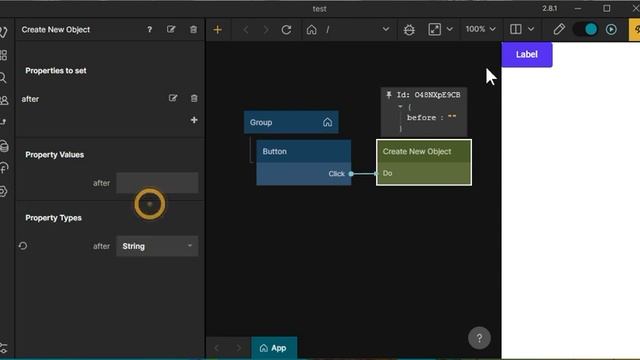
Task: Toggle the teal preview mode switch
Action: point(585,29)
